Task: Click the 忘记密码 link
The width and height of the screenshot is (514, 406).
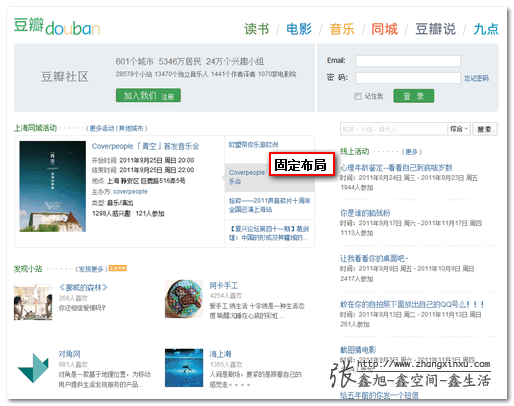Action: [476, 78]
